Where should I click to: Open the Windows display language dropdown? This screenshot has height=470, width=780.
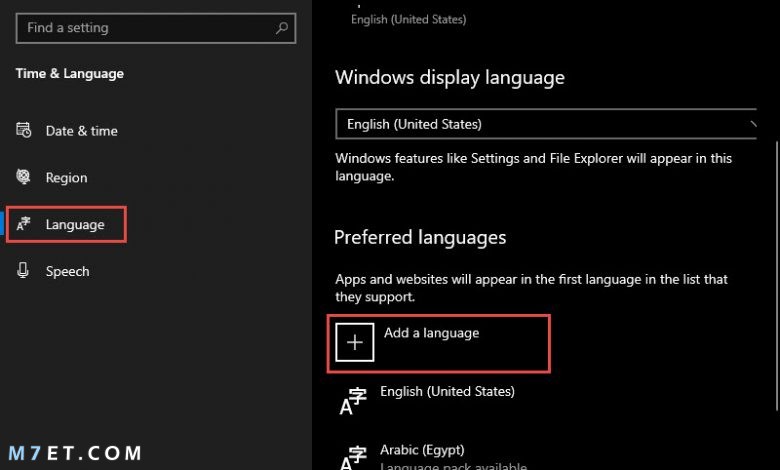point(546,124)
